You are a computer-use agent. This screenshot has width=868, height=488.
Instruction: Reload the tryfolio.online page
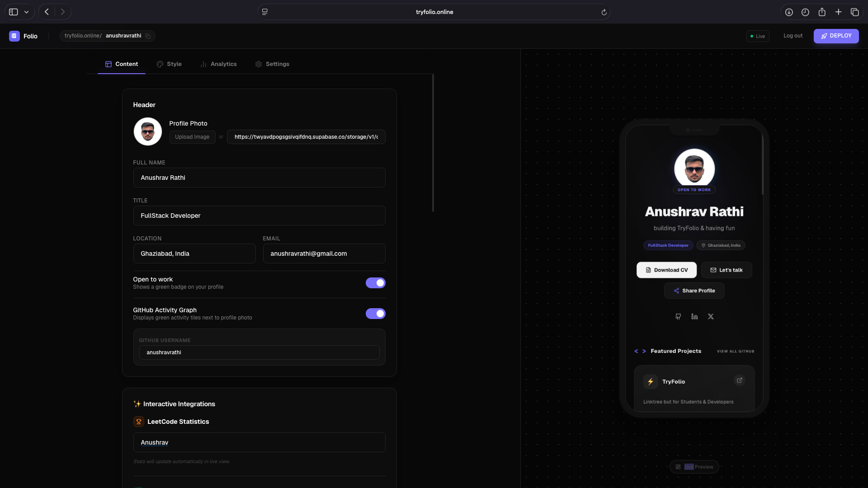click(604, 12)
